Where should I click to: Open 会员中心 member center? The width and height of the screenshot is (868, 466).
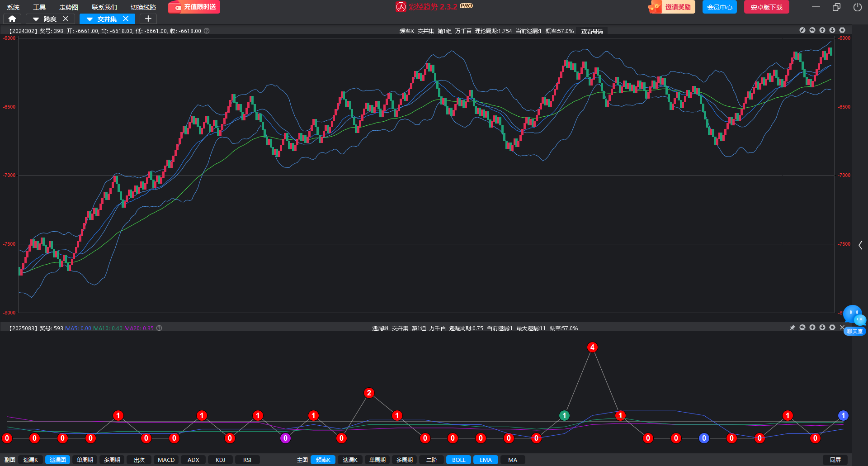(720, 7)
